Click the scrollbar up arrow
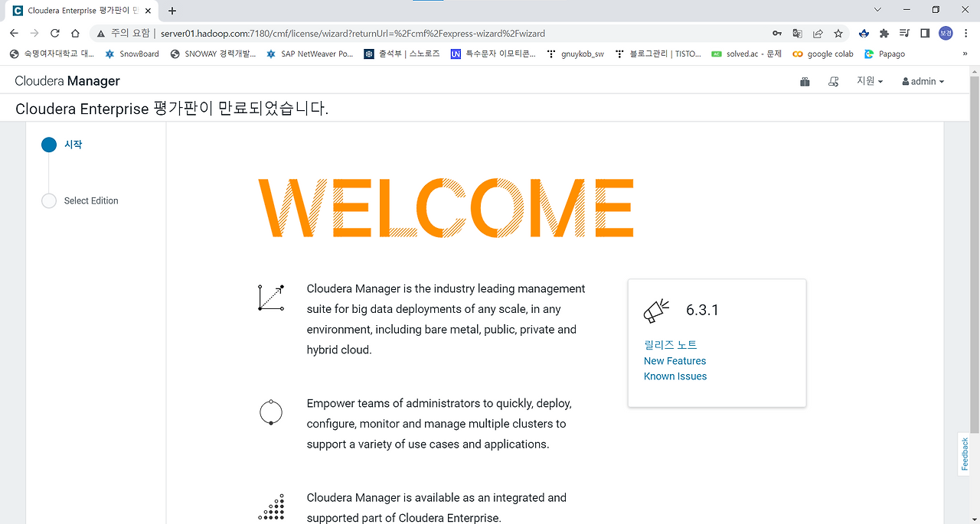Viewport: 980px width, 524px height. [974, 70]
